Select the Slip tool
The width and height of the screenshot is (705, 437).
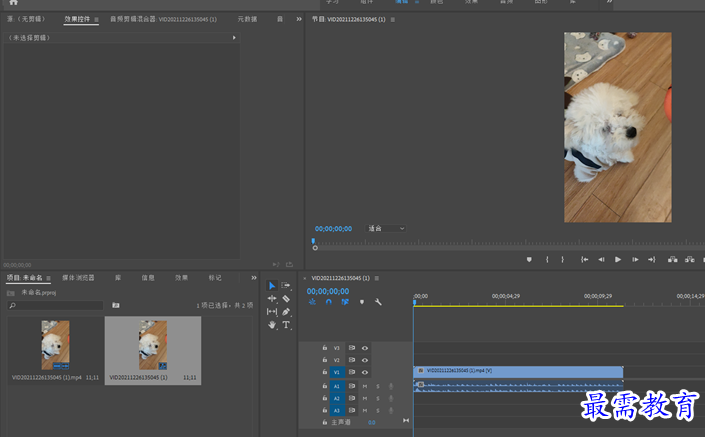(x=272, y=312)
